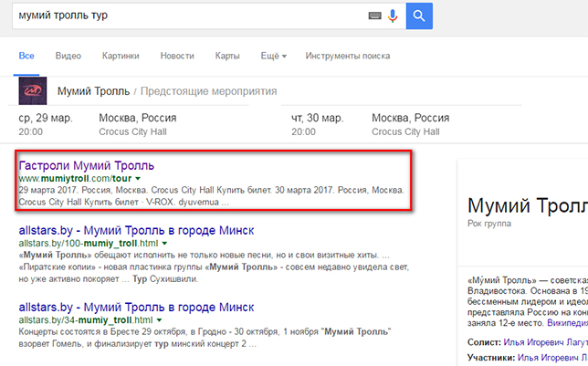
Task: Open the first 'allstars.by - Мумий Тролль в городе Минск' result
Action: point(136,230)
